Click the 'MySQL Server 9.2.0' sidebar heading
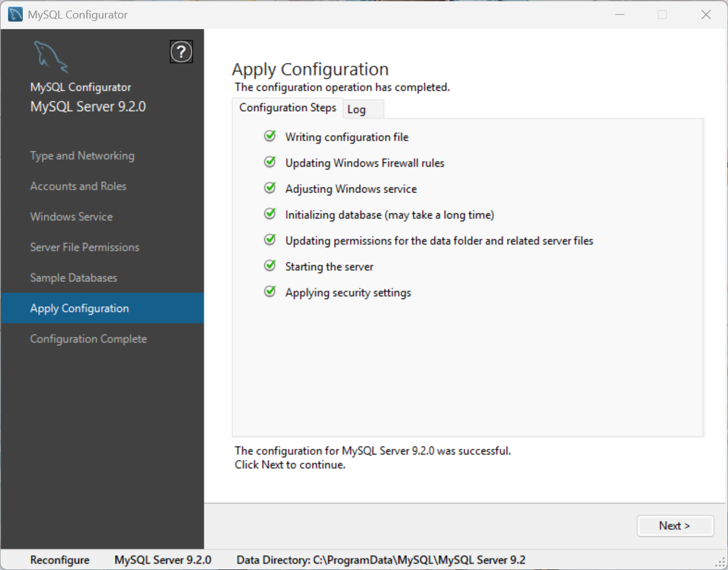728x570 pixels. click(x=88, y=106)
